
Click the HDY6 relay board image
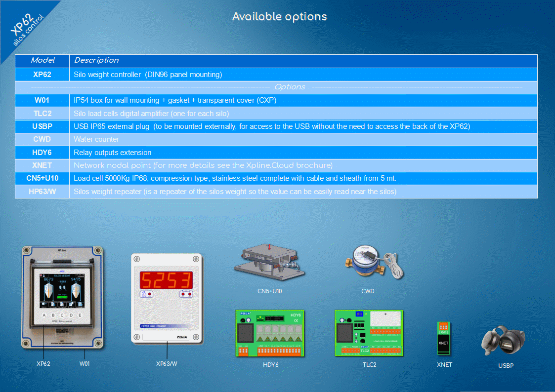click(270, 333)
